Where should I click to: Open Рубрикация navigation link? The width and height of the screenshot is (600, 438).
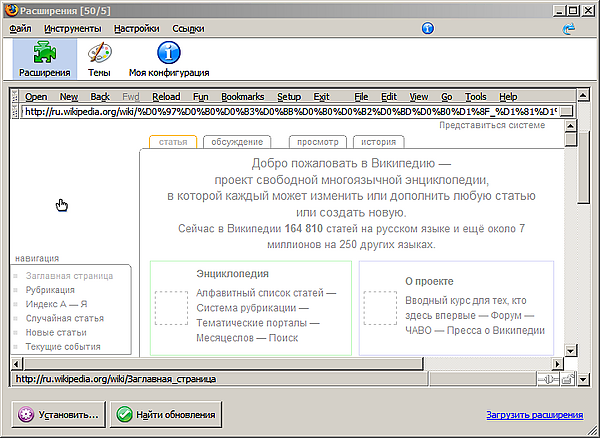coord(50,290)
